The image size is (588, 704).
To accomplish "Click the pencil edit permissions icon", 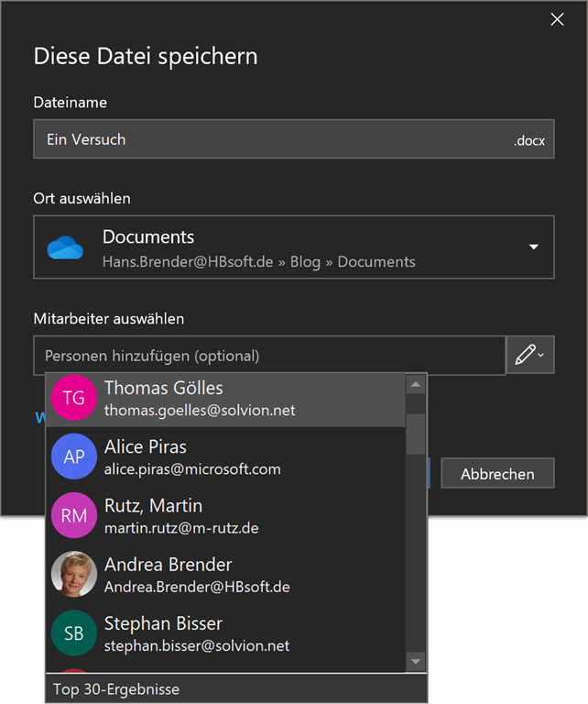I will 529,356.
